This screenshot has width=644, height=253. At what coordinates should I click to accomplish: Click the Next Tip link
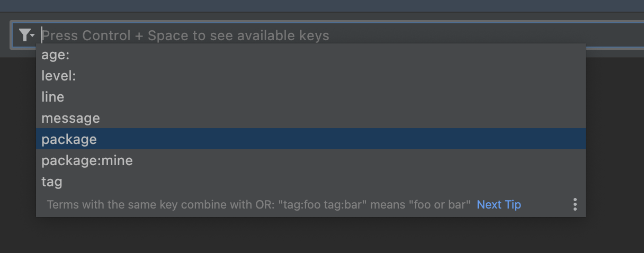point(499,204)
